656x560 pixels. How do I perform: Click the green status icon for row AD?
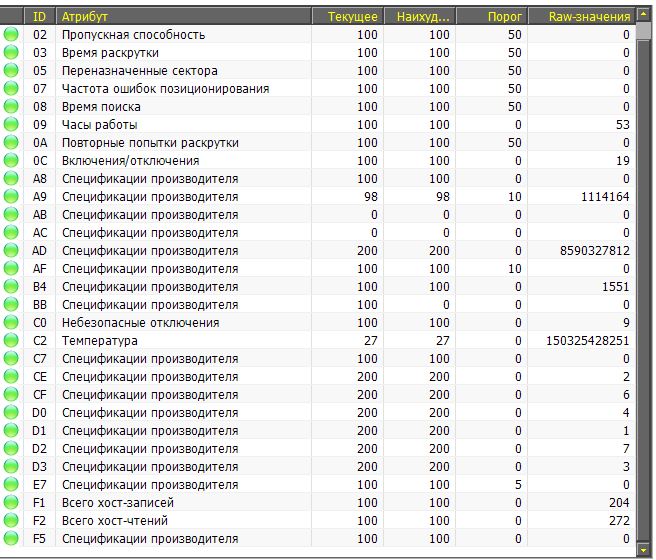[11, 250]
